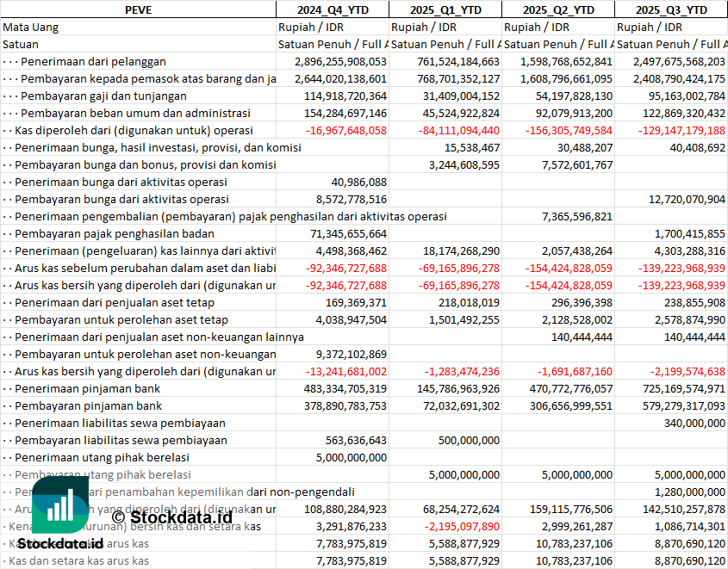Click red value -84,111,094,440

click(458, 130)
